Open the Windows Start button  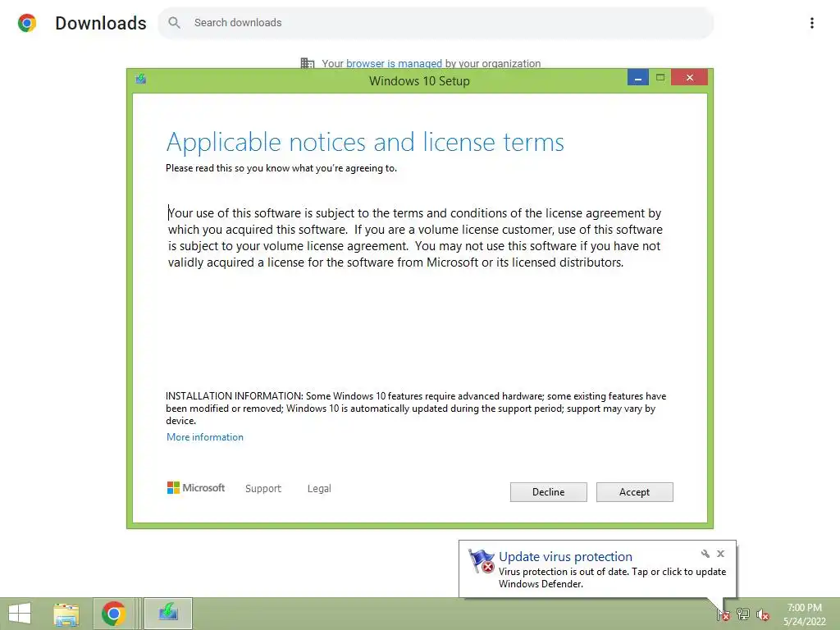pyautogui.click(x=20, y=614)
